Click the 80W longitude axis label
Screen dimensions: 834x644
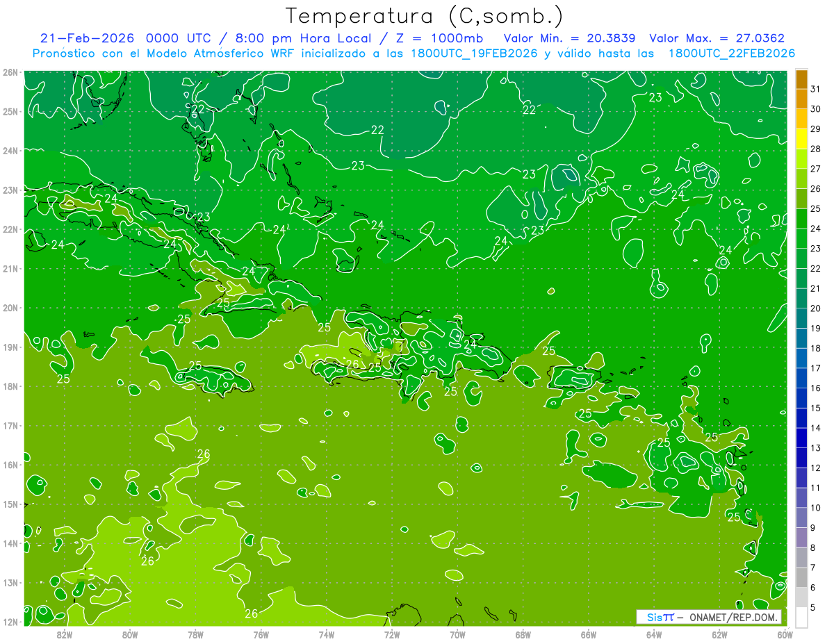129,634
